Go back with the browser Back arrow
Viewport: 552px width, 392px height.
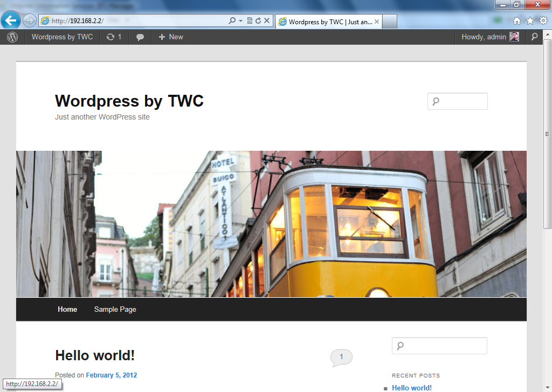point(11,20)
